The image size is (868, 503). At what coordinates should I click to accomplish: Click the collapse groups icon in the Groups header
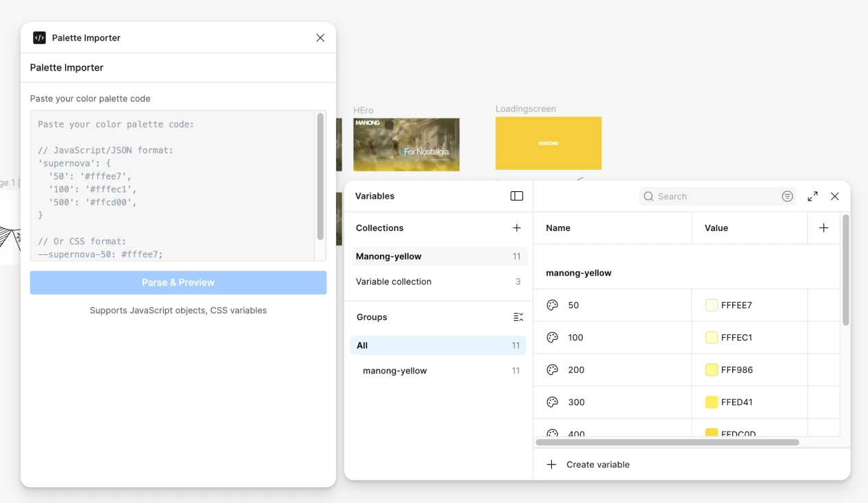pos(518,317)
